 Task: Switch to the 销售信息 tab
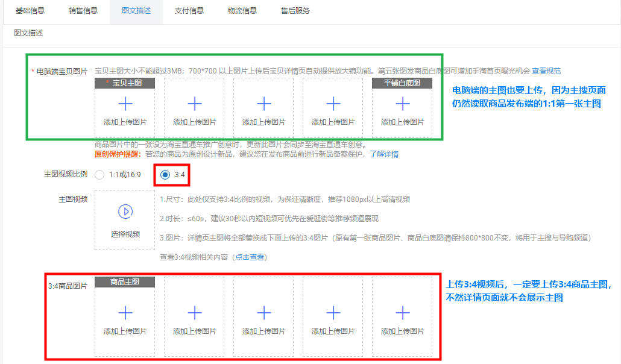coord(82,10)
